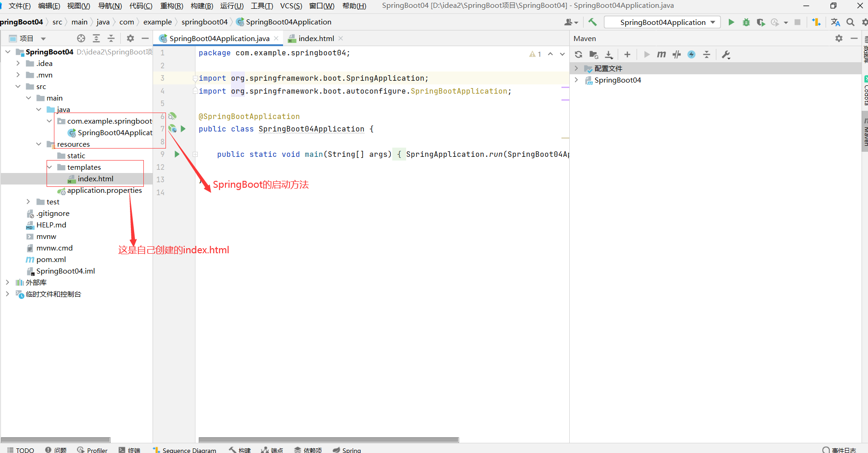Add Maven project with plus icon
Image resolution: width=868 pixels, height=453 pixels.
(x=627, y=54)
